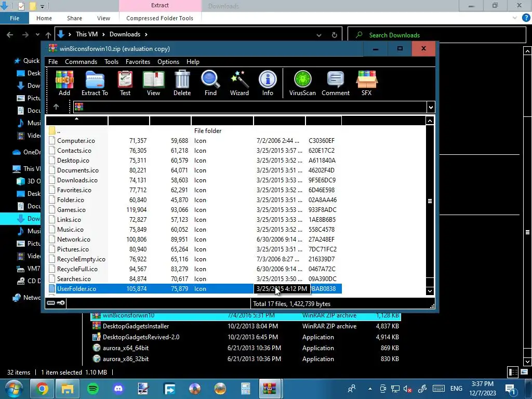
Task: Open the Options menu
Action: [x=168, y=62]
